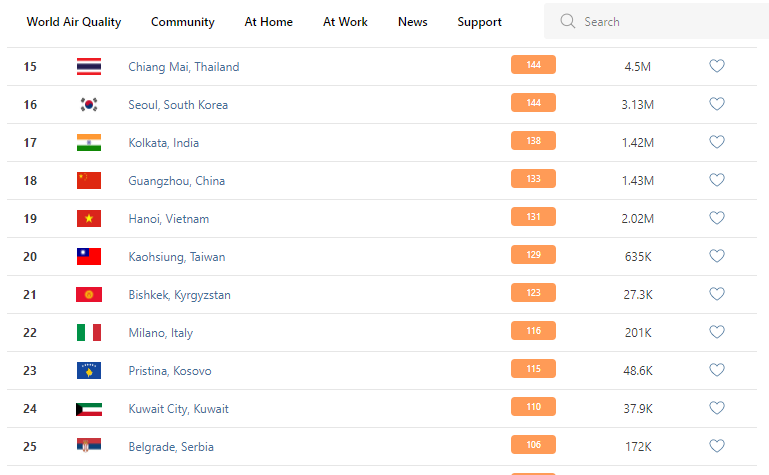Go to the News section
The image size is (769, 475).
pos(413,22)
